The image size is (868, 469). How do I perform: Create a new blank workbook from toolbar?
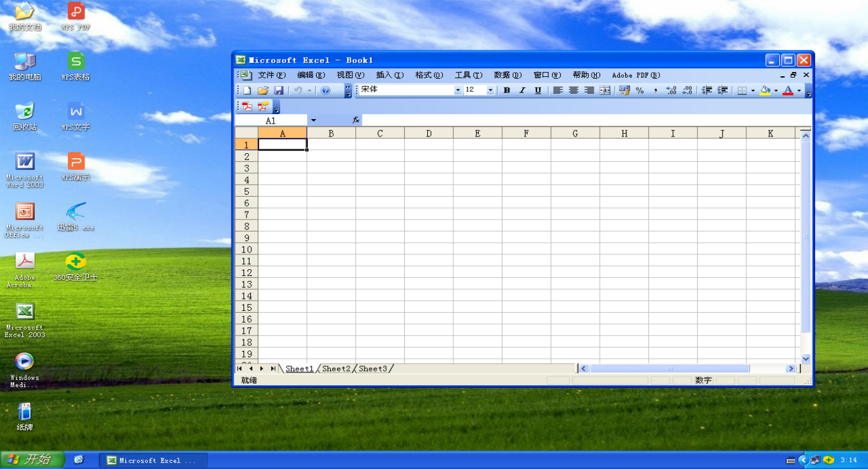(248, 91)
